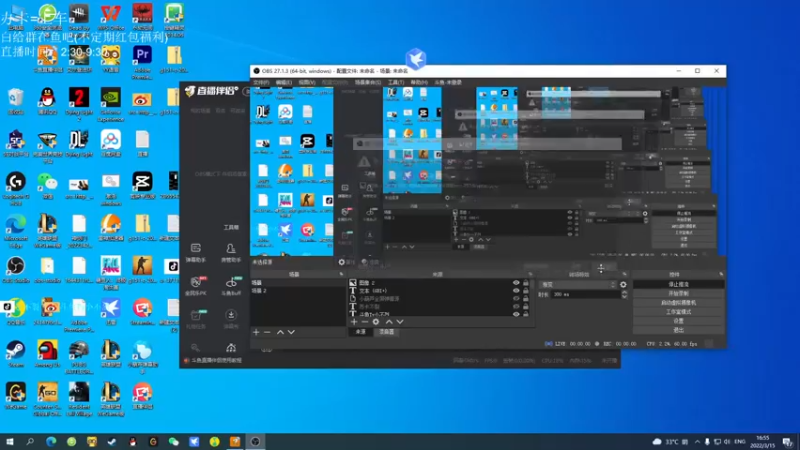
Task: Click the OBS icon on the taskbar
Action: [x=255, y=441]
